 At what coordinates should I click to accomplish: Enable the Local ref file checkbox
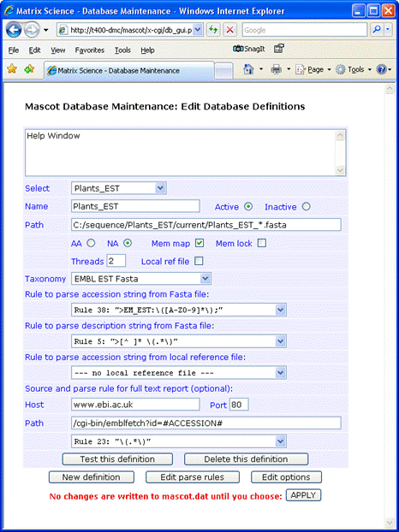tap(199, 261)
